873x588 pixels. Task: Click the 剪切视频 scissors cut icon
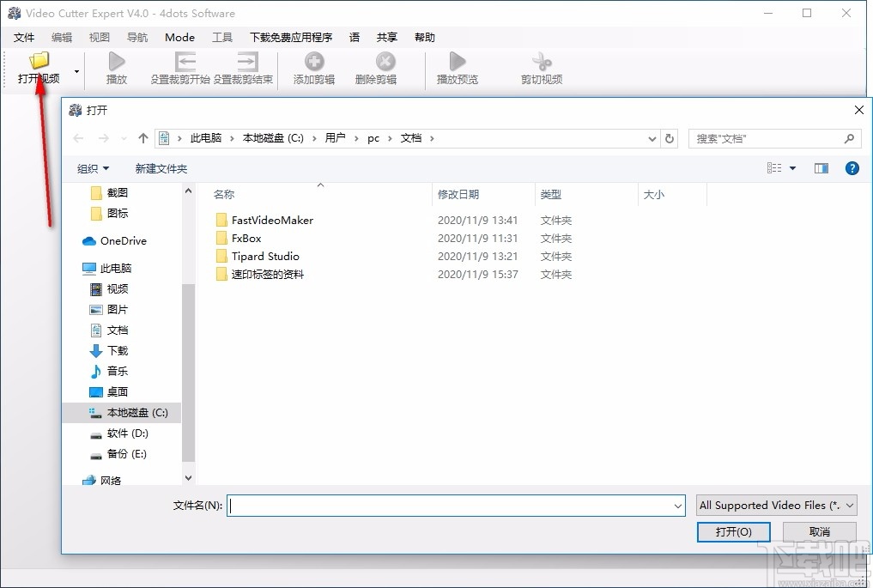click(540, 62)
